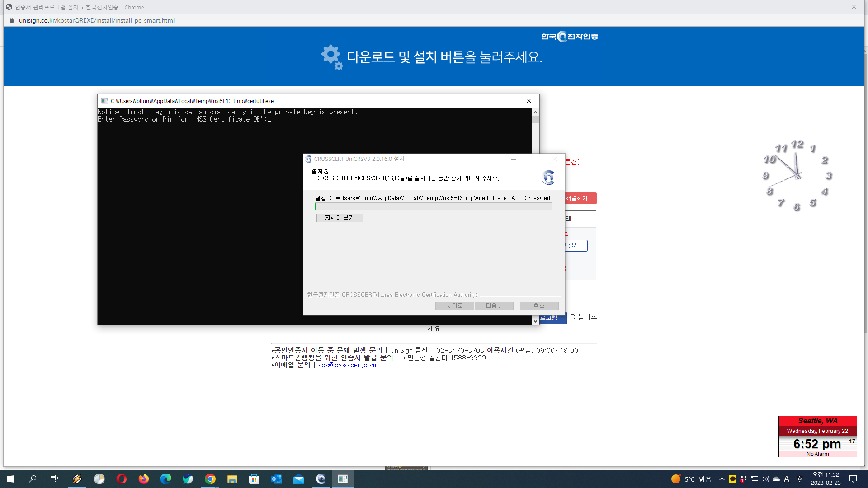Click the installer progress bar
The width and height of the screenshot is (868, 488).
click(x=434, y=206)
